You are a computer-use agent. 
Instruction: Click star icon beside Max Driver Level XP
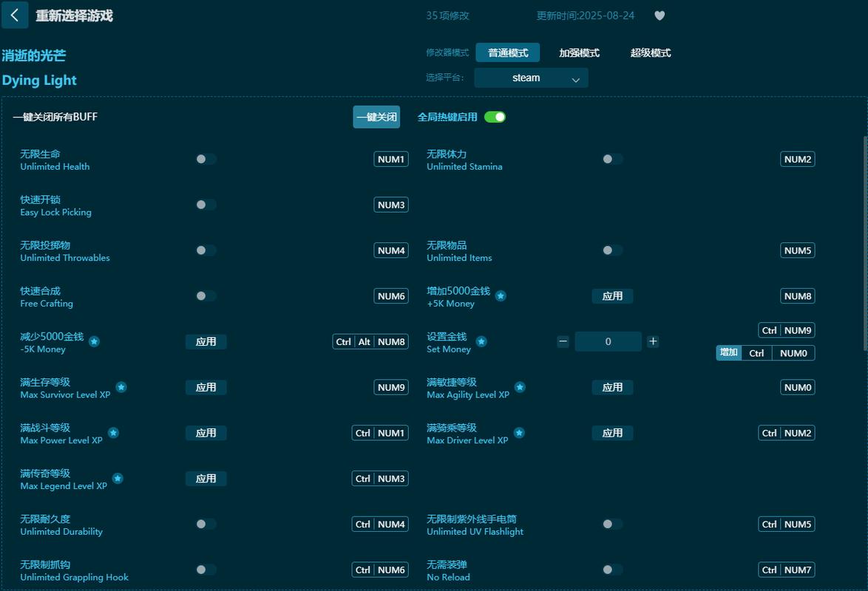[x=519, y=433]
